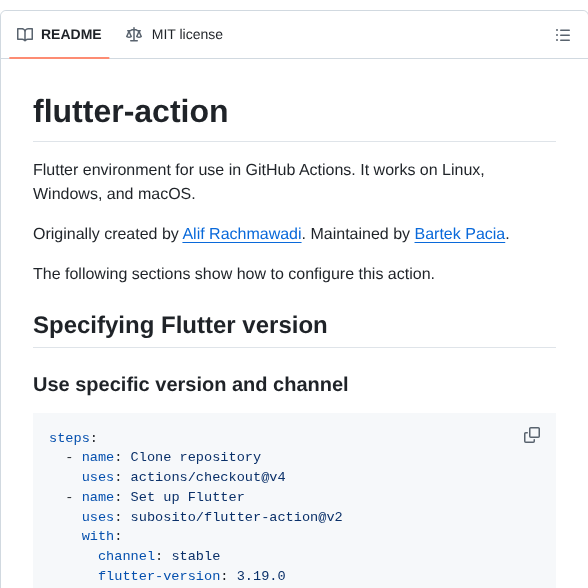Click 'Clone repository' in the code block
The width and height of the screenshot is (588, 588).
[x=195, y=457]
